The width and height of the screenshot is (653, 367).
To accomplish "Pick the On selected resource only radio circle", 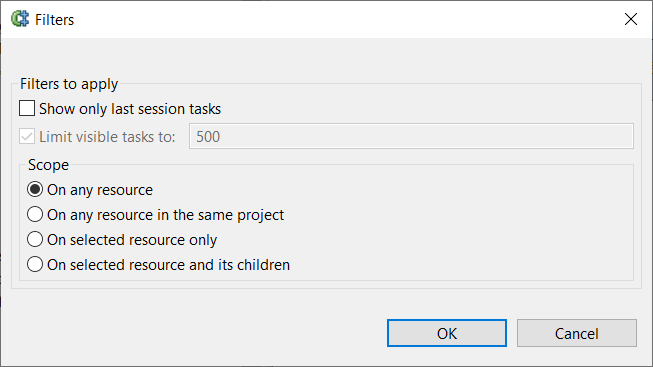I will tap(35, 240).
